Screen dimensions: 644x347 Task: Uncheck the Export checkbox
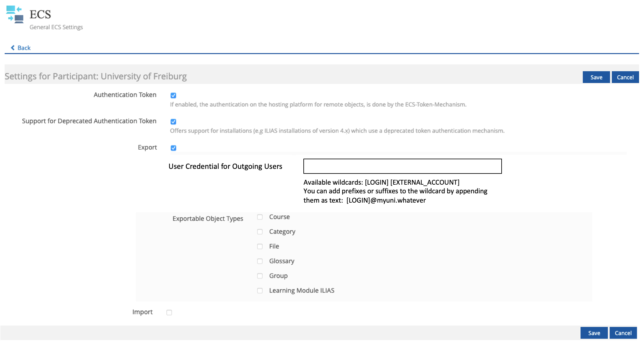[x=173, y=148]
